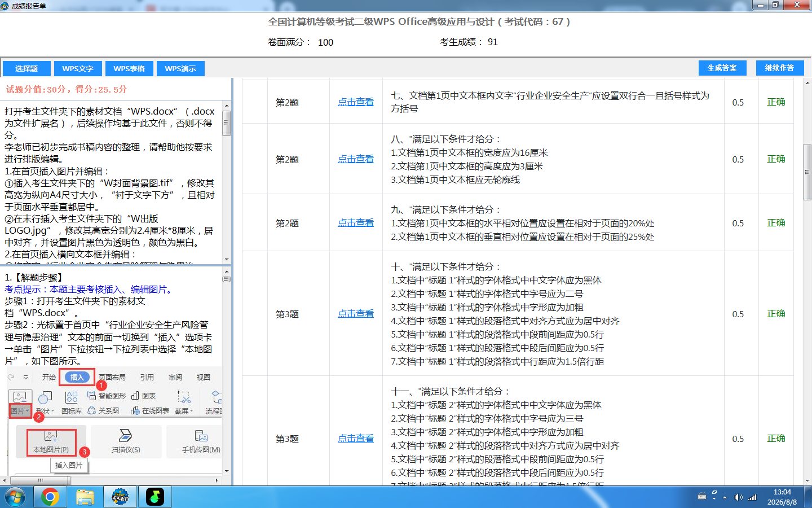The height and width of the screenshot is (508, 812).
Task: Restore down the 成绩报告单 window
Action: 775,5
